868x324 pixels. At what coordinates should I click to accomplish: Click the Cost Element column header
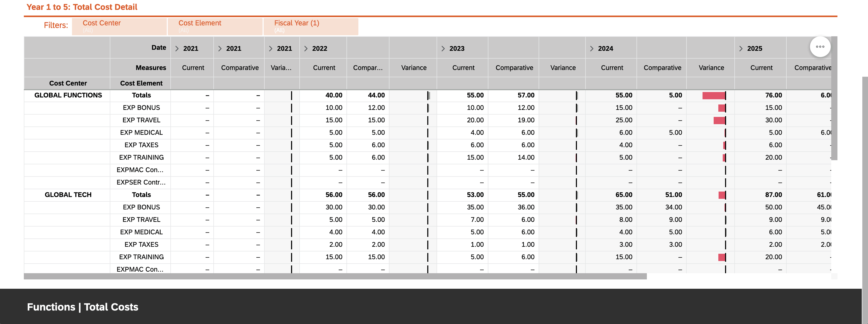(141, 83)
